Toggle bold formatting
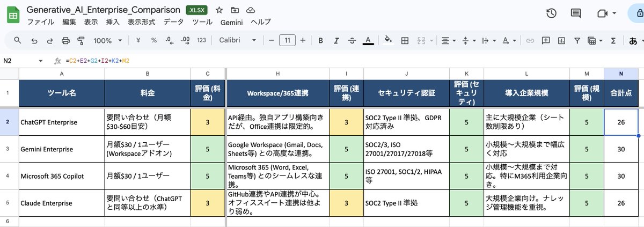Screen dimensions: 644x227 click(x=320, y=40)
